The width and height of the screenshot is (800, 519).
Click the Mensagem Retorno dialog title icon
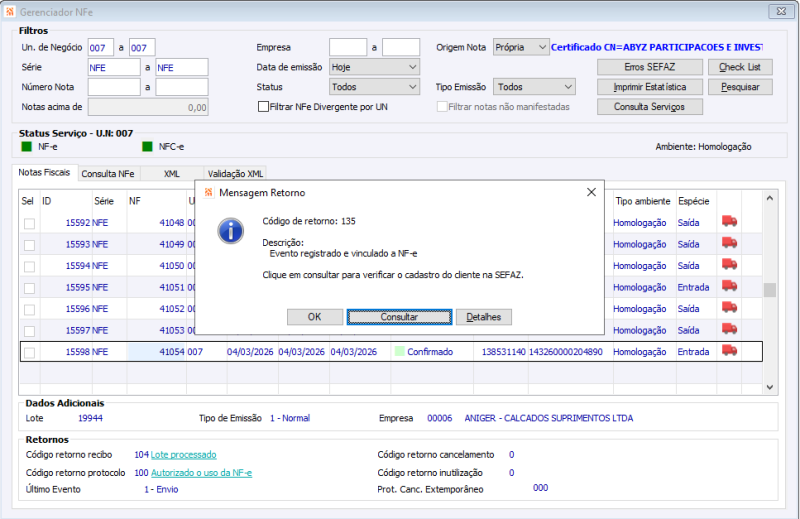[x=209, y=192]
